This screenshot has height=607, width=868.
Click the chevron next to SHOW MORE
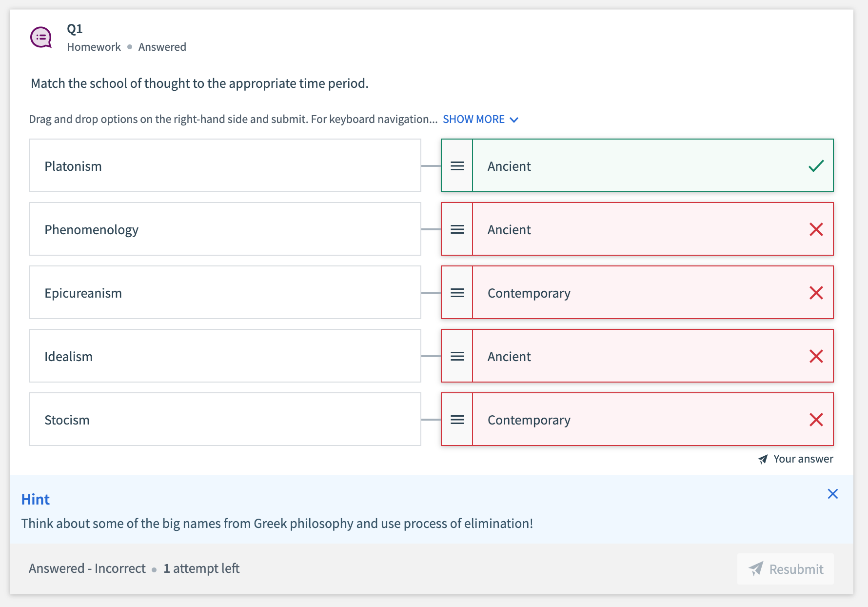(x=514, y=120)
